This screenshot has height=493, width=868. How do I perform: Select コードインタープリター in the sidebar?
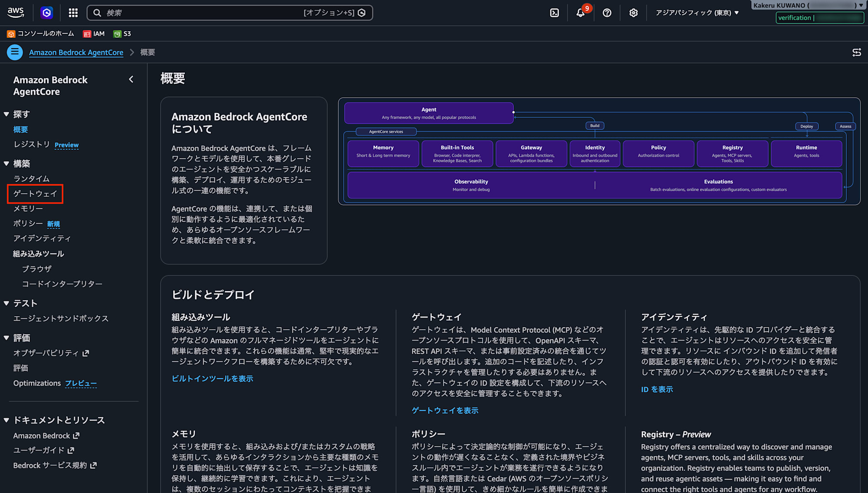[x=62, y=284]
